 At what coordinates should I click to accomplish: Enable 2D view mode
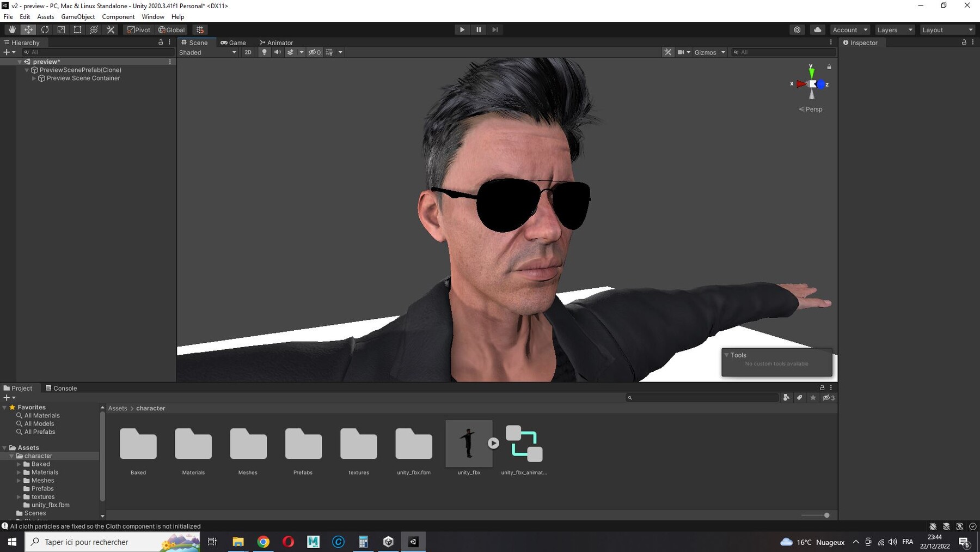click(248, 52)
